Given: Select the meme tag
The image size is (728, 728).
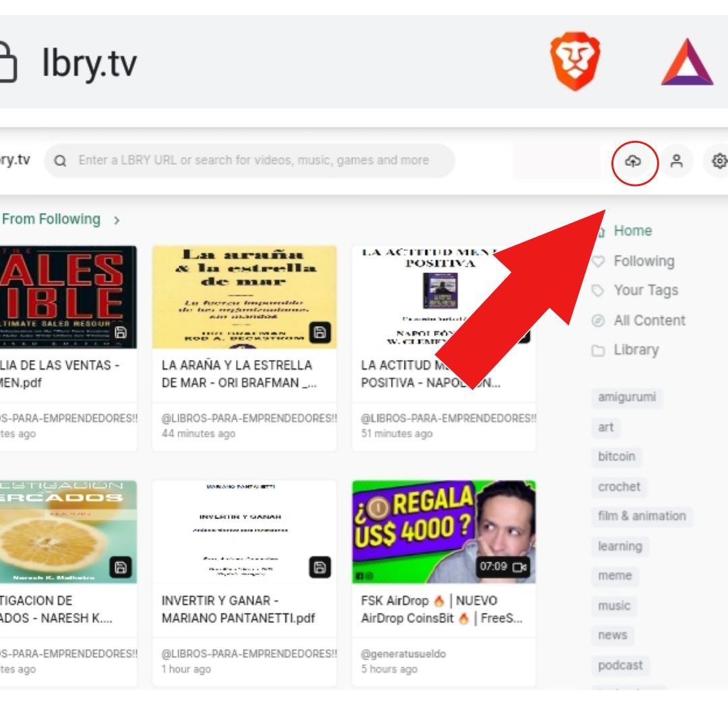Looking at the screenshot, I should [615, 576].
